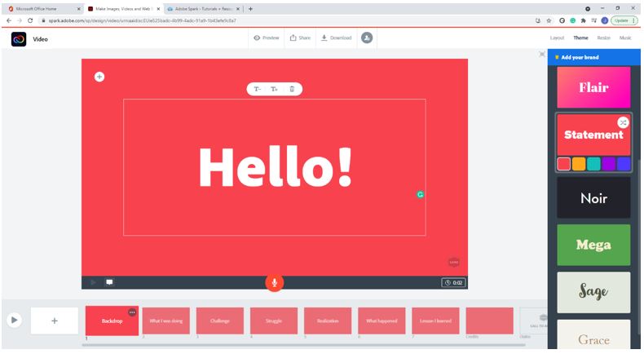Select the Flair theme

[593, 87]
